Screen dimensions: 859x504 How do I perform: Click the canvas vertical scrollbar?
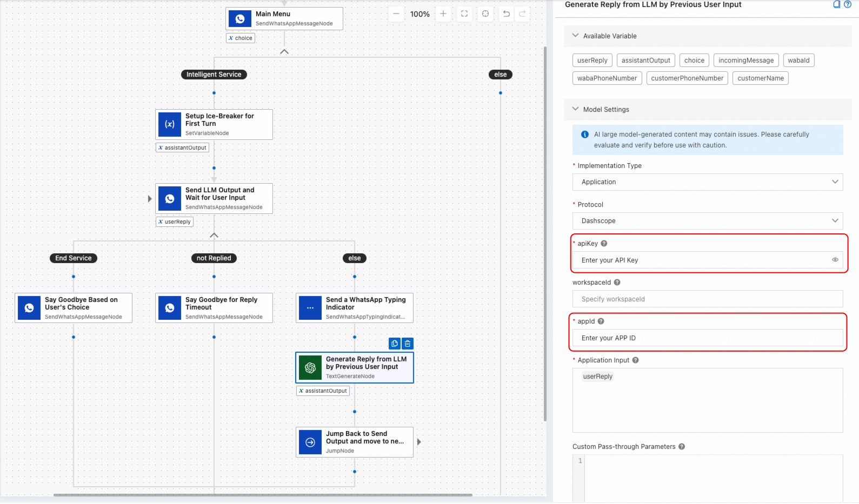point(545,233)
